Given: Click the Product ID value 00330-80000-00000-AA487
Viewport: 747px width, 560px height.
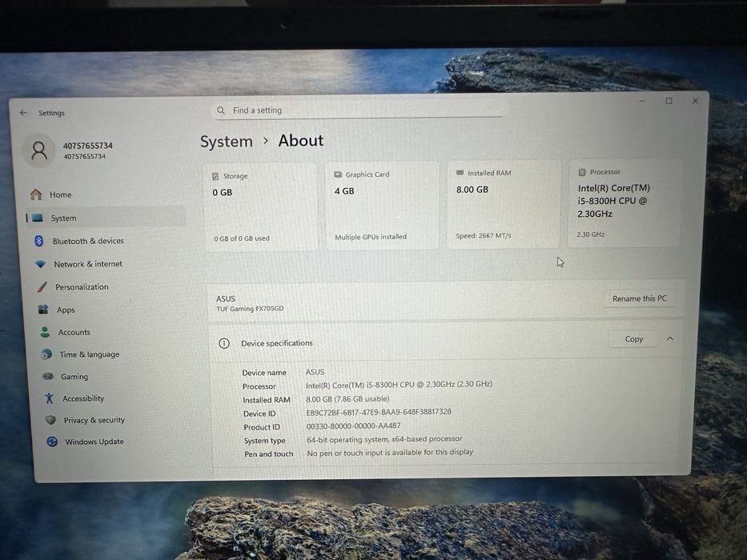Looking at the screenshot, I should click(353, 426).
